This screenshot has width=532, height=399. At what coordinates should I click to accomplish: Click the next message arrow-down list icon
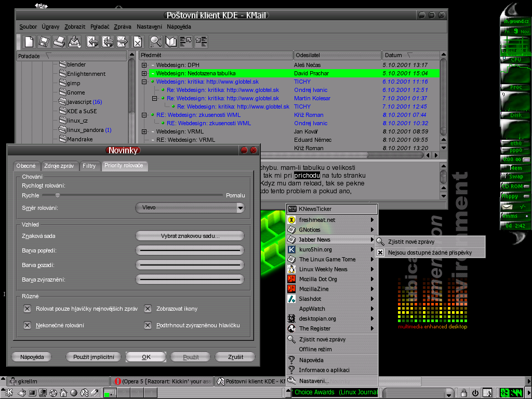201,42
